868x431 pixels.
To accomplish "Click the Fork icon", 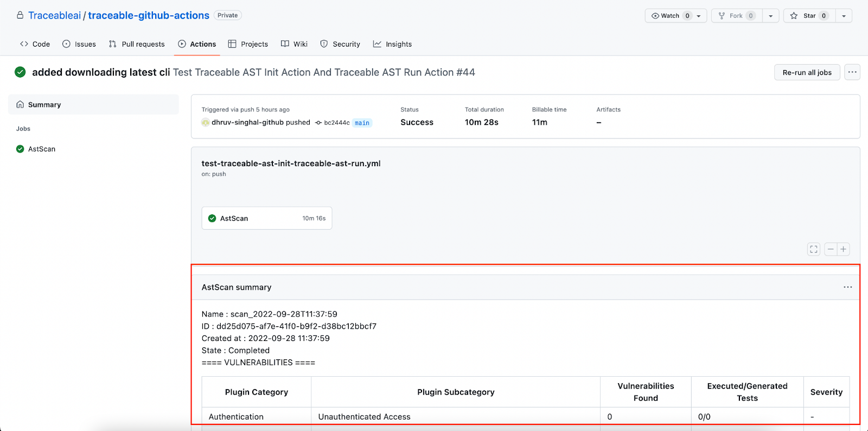I will (722, 16).
